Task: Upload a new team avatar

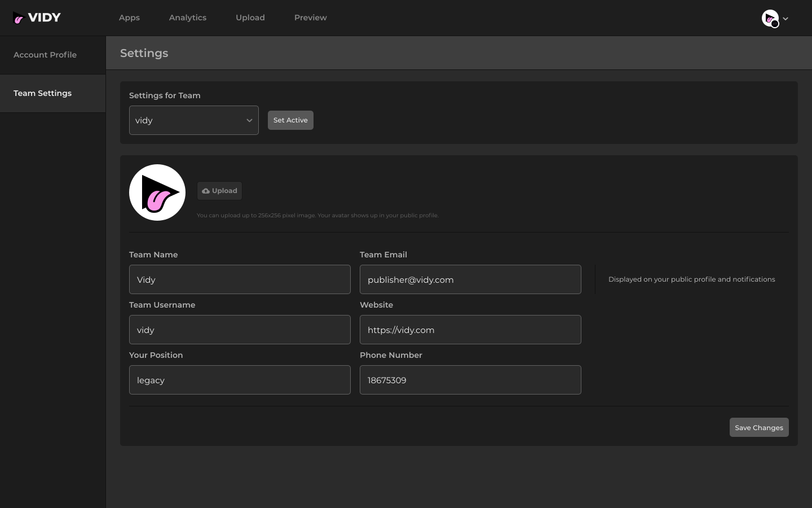Action: coord(219,191)
